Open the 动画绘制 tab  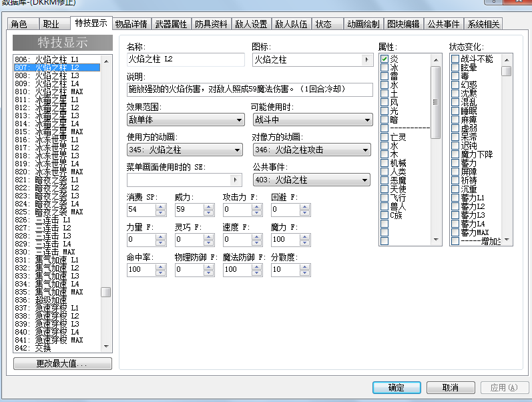pos(363,24)
